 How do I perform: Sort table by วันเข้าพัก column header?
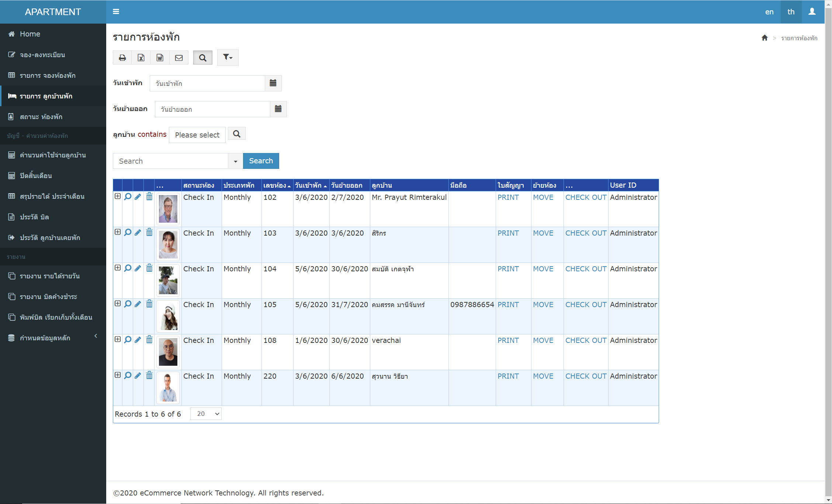[311, 185]
